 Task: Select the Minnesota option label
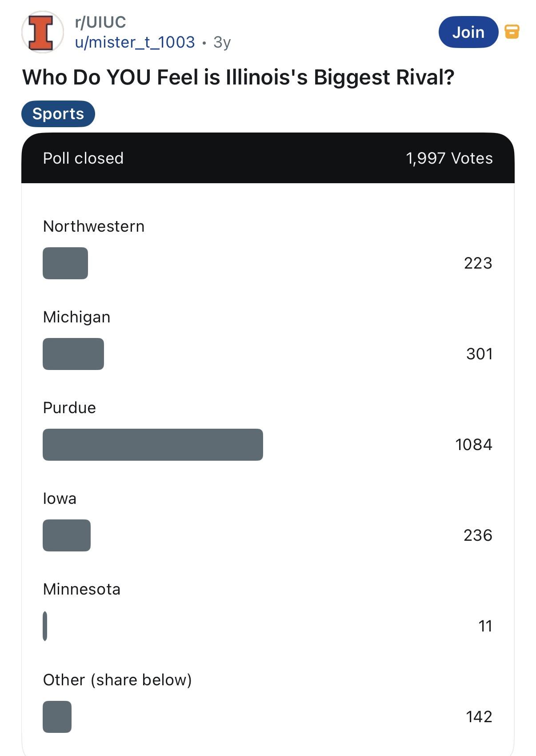coord(82,589)
